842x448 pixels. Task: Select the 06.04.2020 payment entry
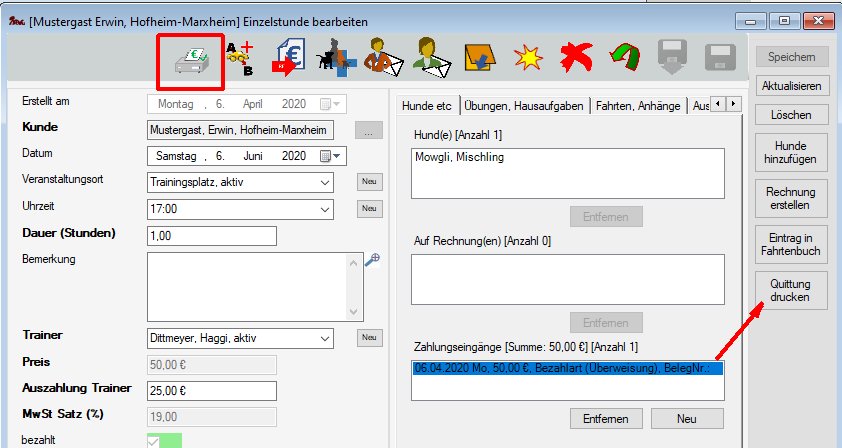point(566,369)
